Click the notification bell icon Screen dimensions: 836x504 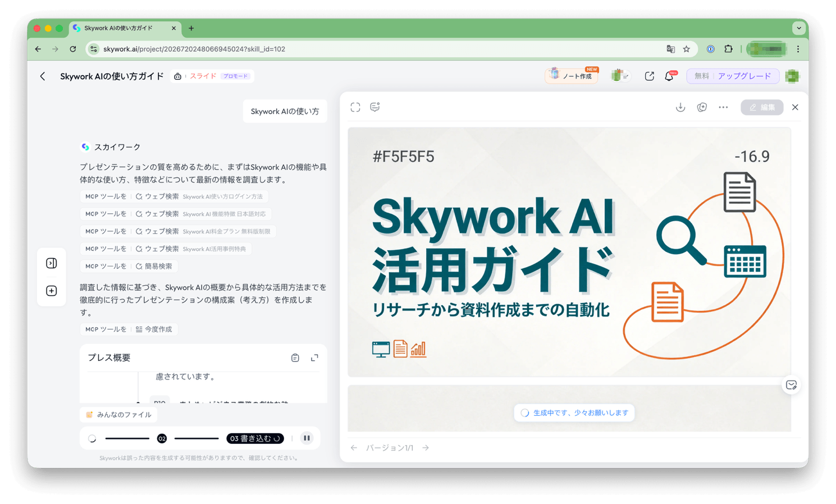[x=669, y=76]
